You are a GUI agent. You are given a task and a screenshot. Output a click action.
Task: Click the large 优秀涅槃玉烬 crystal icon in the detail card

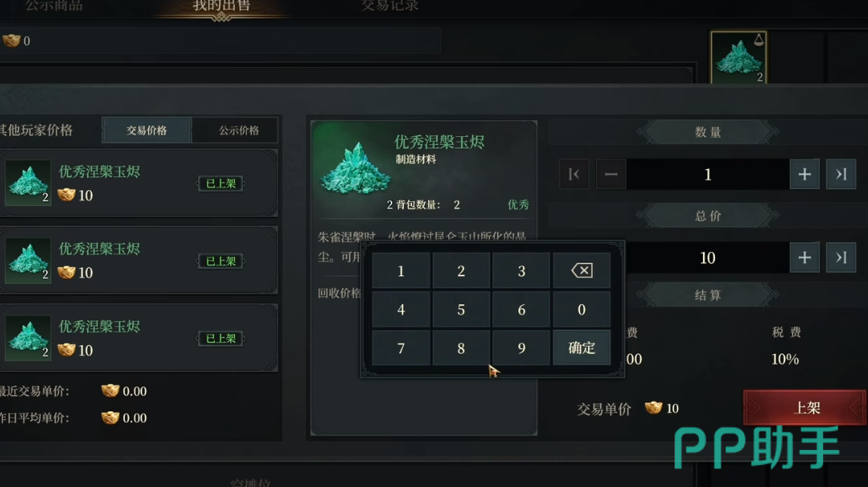[x=356, y=168]
